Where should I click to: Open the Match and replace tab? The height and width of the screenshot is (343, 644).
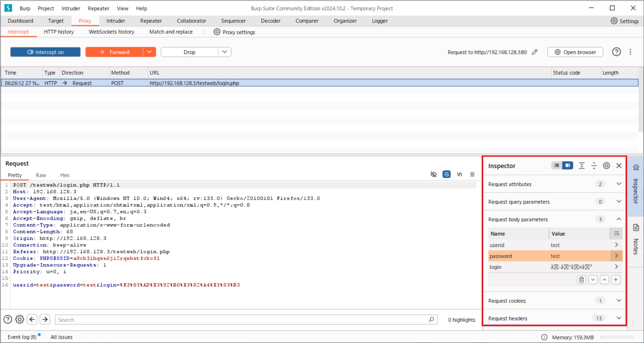click(171, 32)
